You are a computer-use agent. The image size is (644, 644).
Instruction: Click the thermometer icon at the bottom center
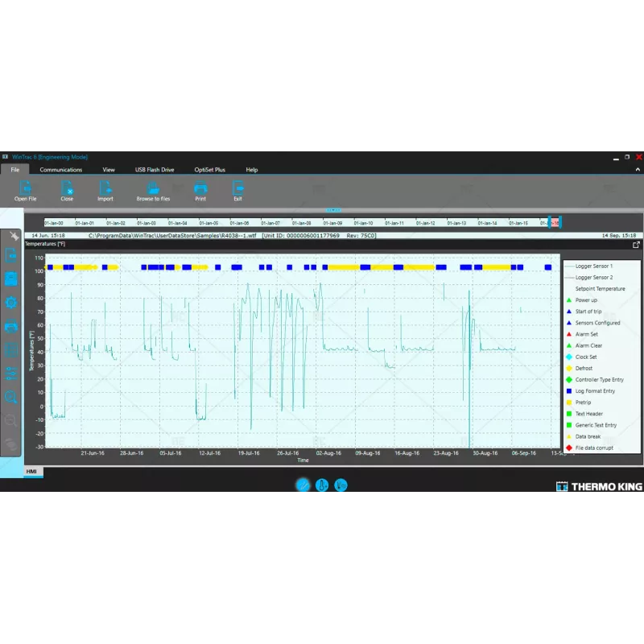point(322,485)
